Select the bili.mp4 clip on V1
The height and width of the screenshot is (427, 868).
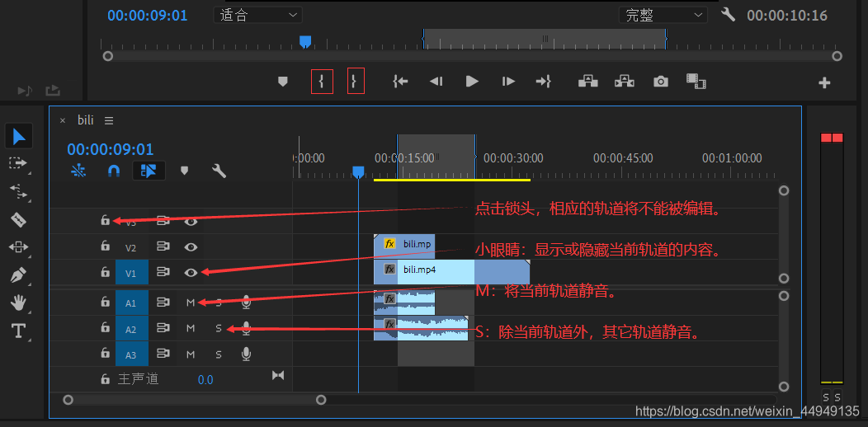tap(451, 271)
